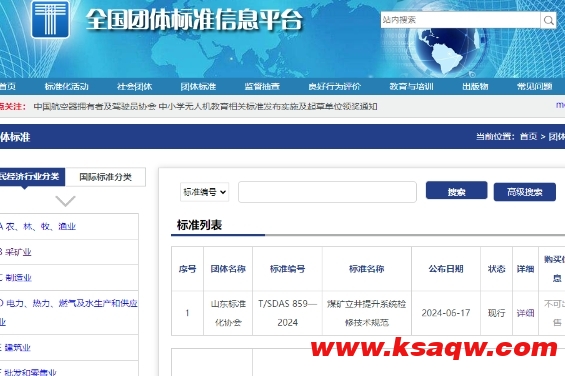Screen dimensions: 565x376
Task: Select category D 电力、热力、燃气及水生产和供应业
Action: click(x=68, y=312)
